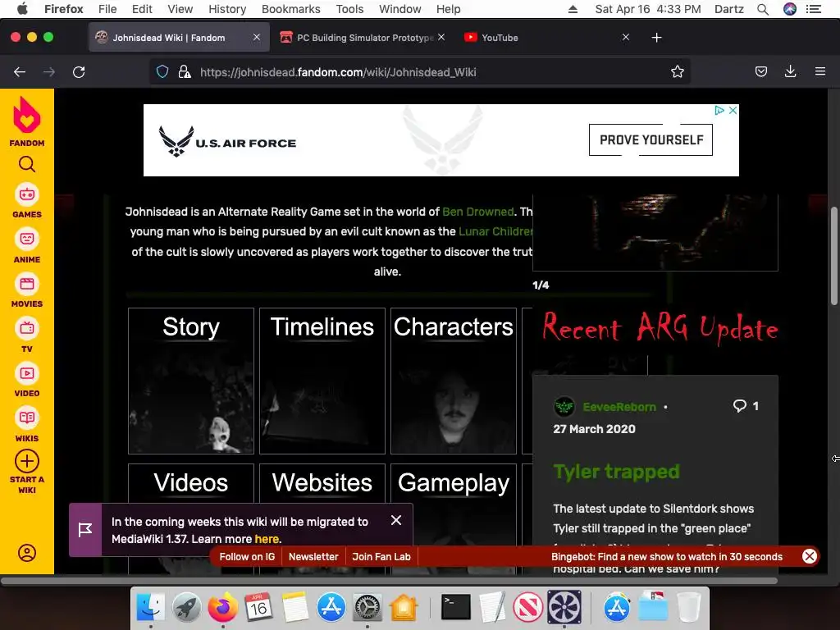Open the Fandom home flame logo
This screenshot has height=630, width=840.
(x=27, y=115)
